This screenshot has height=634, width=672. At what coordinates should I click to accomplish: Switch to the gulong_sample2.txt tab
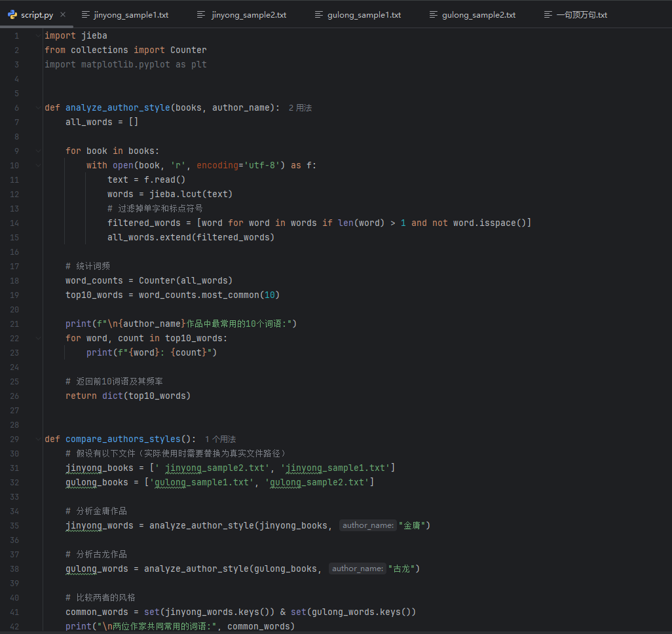478,14
